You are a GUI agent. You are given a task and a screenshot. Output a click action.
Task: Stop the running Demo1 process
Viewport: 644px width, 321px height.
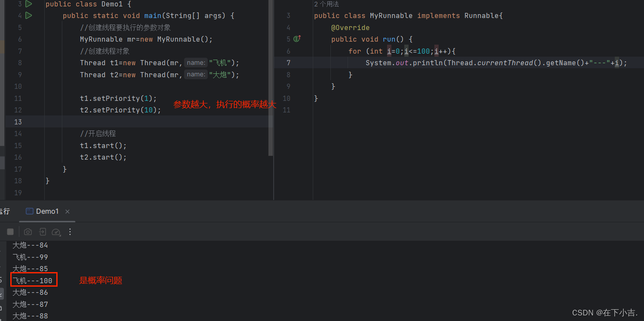[10, 232]
